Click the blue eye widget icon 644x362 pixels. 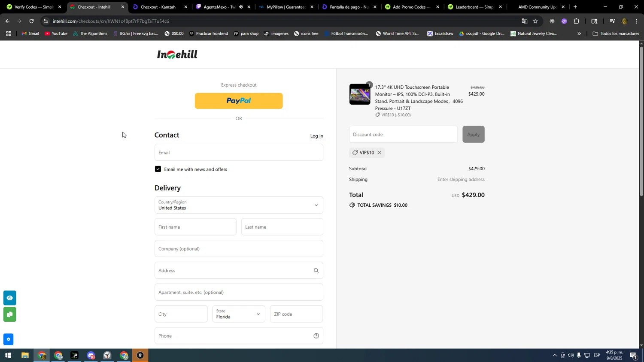pyautogui.click(x=9, y=298)
